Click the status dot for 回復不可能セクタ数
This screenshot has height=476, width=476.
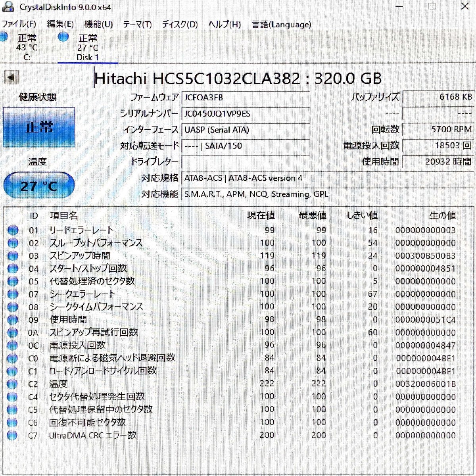pyautogui.click(x=13, y=422)
